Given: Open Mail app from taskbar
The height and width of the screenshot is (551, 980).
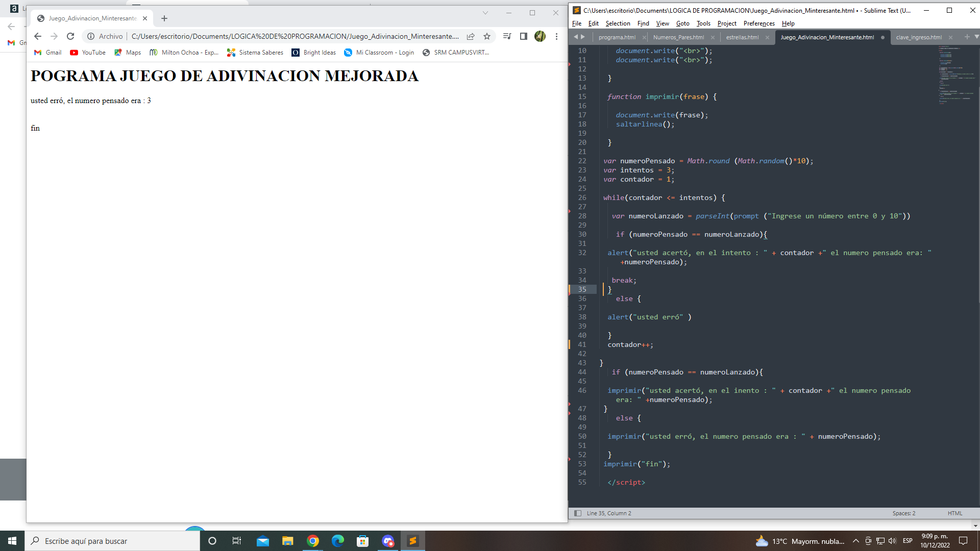Looking at the screenshot, I should tap(262, 541).
